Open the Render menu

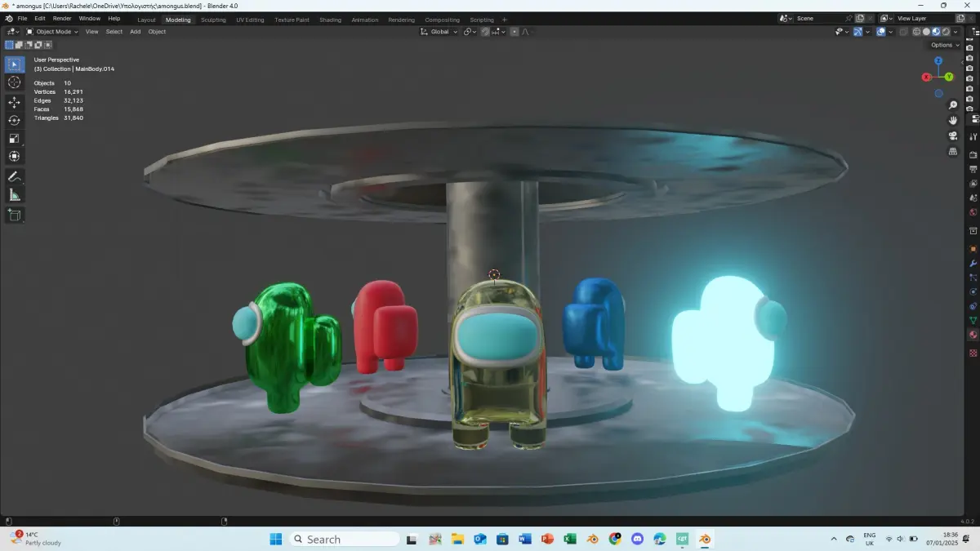tap(62, 18)
